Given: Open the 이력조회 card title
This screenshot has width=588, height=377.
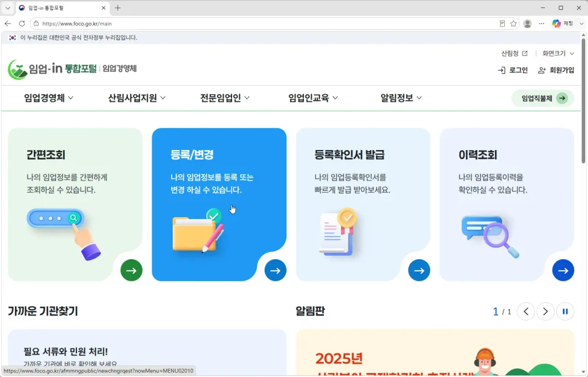Looking at the screenshot, I should pyautogui.click(x=478, y=155).
